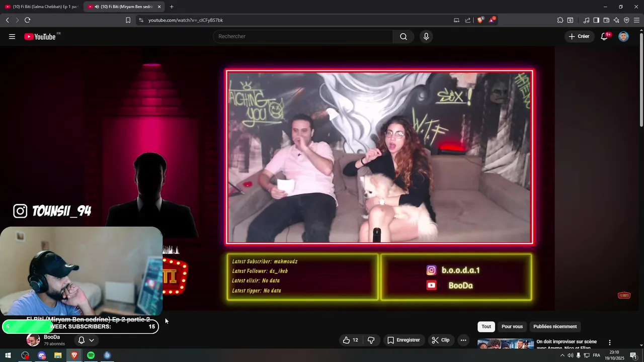The height and width of the screenshot is (362, 644).
Task: Go back in the browser
Action: click(8, 20)
